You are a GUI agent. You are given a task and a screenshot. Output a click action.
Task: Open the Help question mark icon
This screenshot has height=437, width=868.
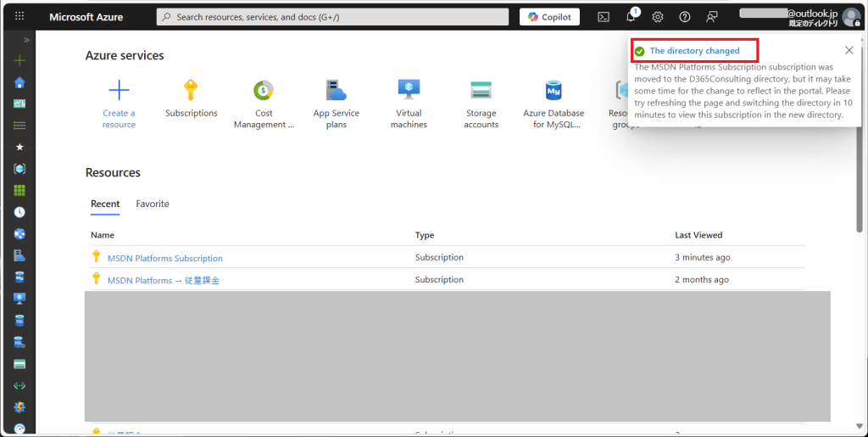tap(685, 17)
